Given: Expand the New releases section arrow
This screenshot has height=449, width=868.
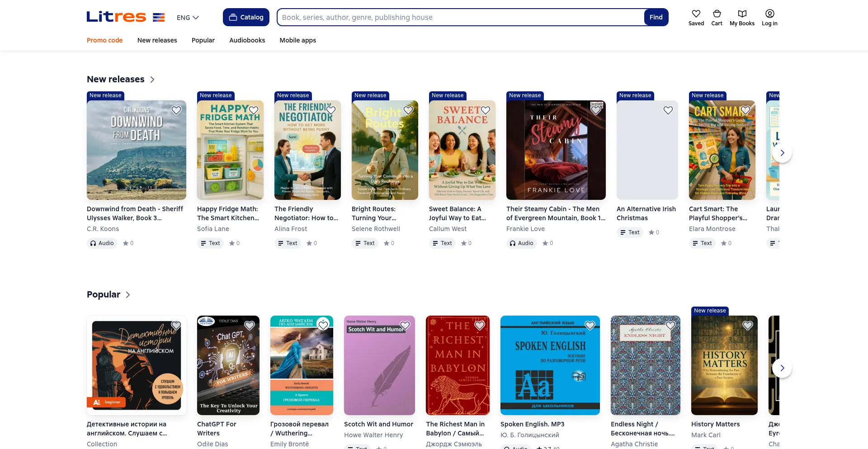Looking at the screenshot, I should pyautogui.click(x=152, y=80).
